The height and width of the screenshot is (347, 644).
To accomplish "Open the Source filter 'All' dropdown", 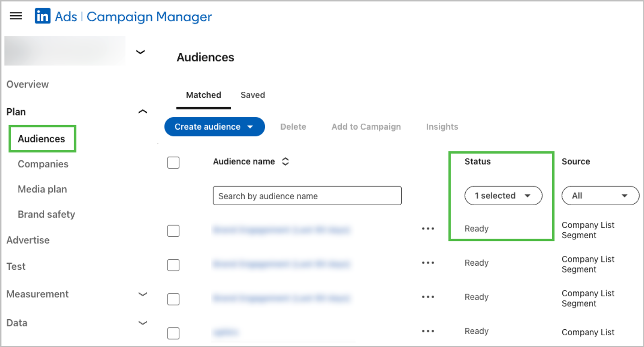I will click(x=600, y=196).
